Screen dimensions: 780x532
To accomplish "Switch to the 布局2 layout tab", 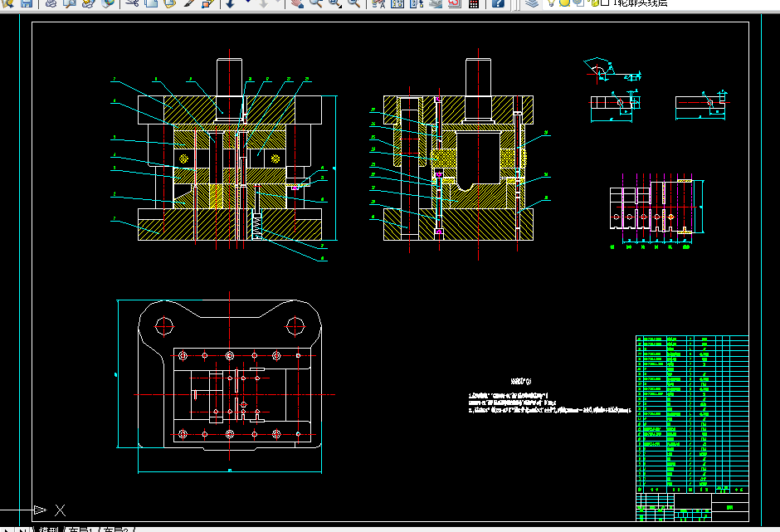I will [115, 530].
